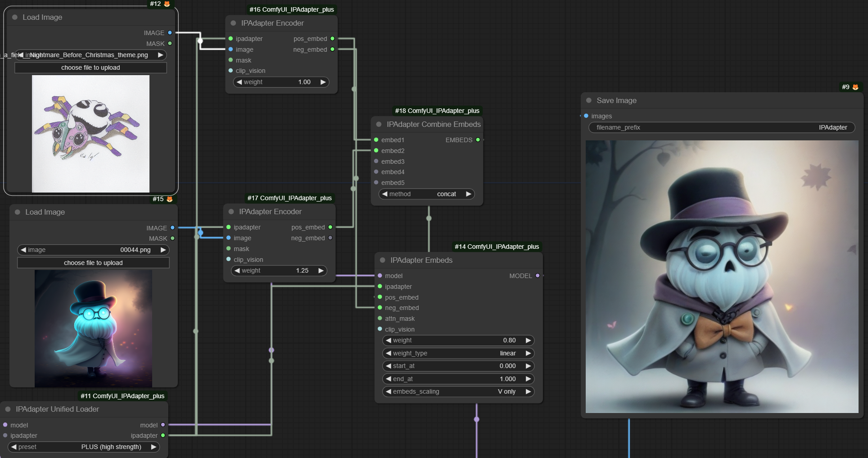Click MODEL output socket on IPAdapter Embeds
The width and height of the screenshot is (868, 458).
(x=538, y=276)
